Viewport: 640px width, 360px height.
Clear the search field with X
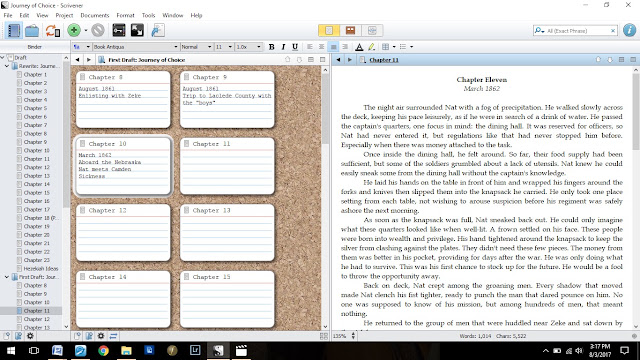click(613, 31)
